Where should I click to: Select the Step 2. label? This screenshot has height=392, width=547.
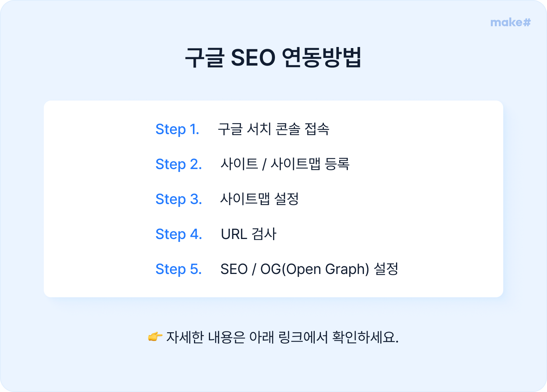tap(179, 164)
